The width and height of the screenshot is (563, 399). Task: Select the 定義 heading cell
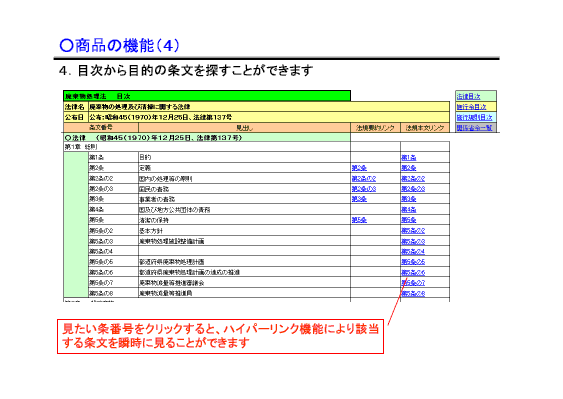244,168
